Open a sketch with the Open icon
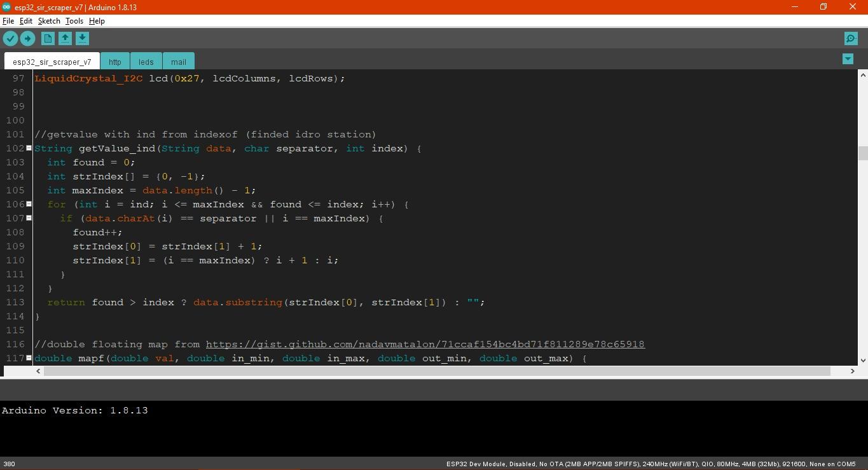 coord(65,39)
